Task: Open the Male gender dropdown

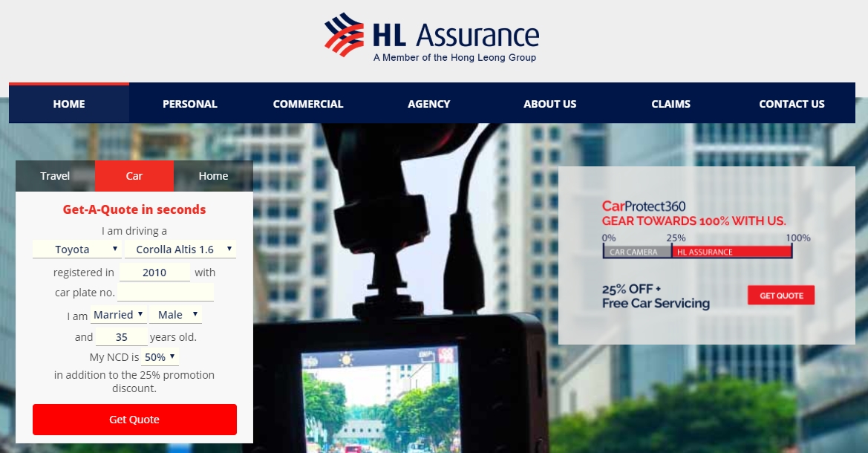Action: pyautogui.click(x=175, y=315)
